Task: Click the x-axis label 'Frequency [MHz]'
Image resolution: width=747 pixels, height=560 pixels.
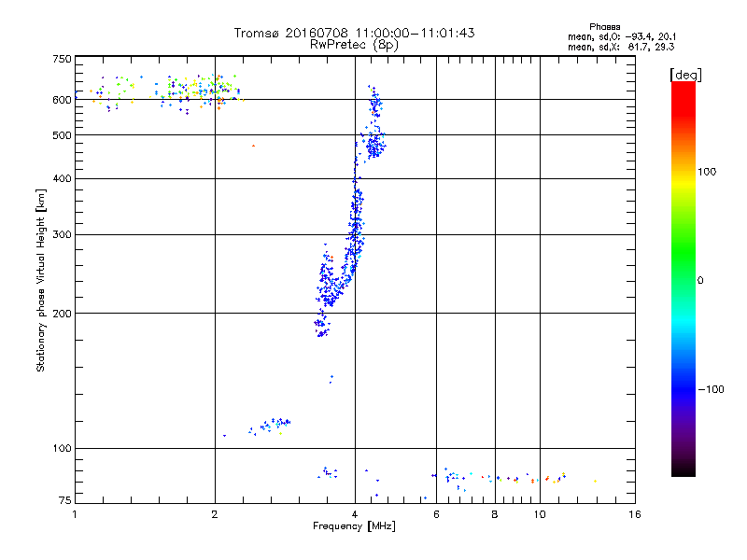Action: click(354, 526)
